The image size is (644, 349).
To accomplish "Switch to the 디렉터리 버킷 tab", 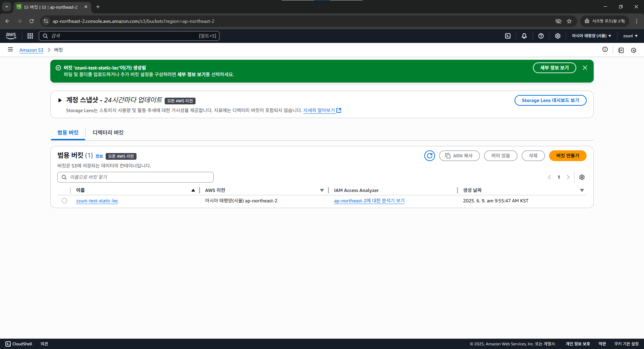I will point(108,133).
